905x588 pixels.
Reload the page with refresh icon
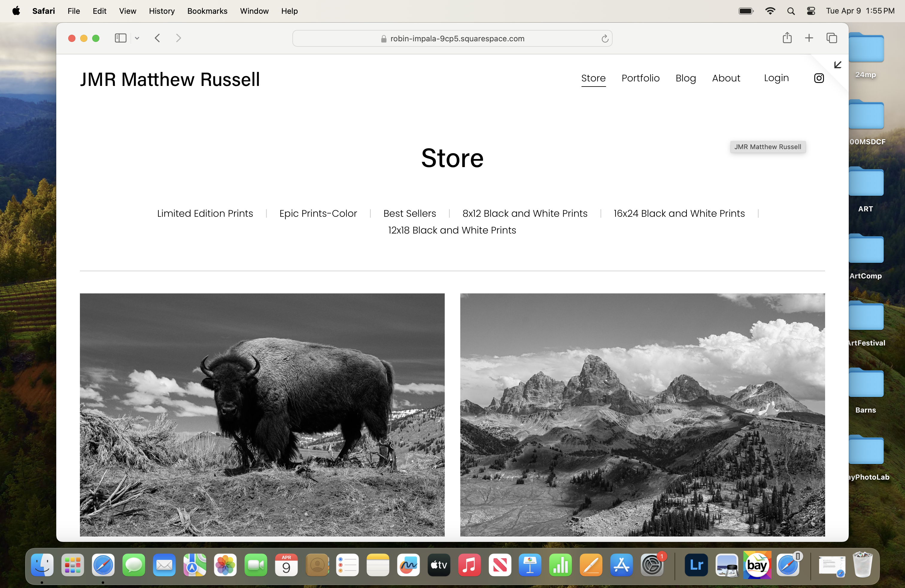click(605, 38)
